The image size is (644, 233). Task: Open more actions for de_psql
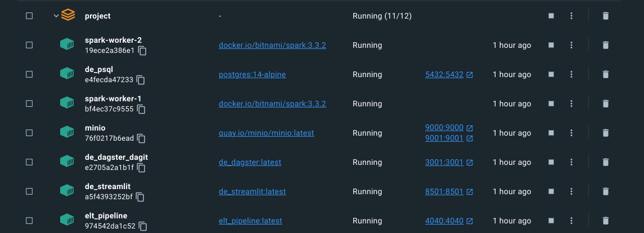pos(571,74)
